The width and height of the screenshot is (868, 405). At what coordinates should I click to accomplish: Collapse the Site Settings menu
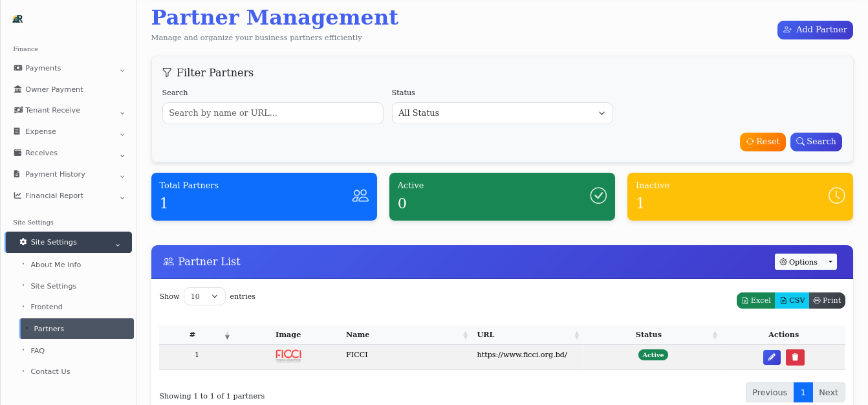point(68,242)
